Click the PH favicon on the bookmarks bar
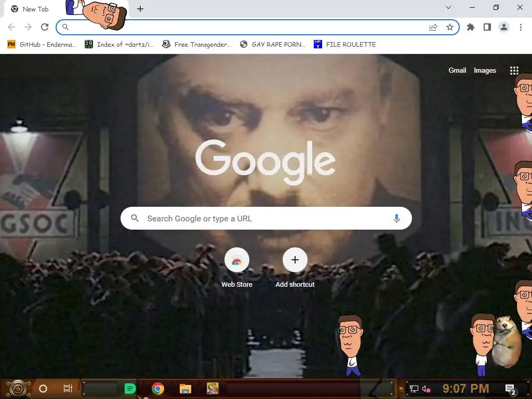This screenshot has width=532, height=399. tap(11, 45)
